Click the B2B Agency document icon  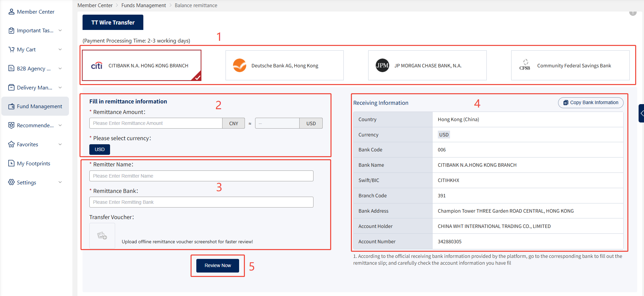click(12, 68)
